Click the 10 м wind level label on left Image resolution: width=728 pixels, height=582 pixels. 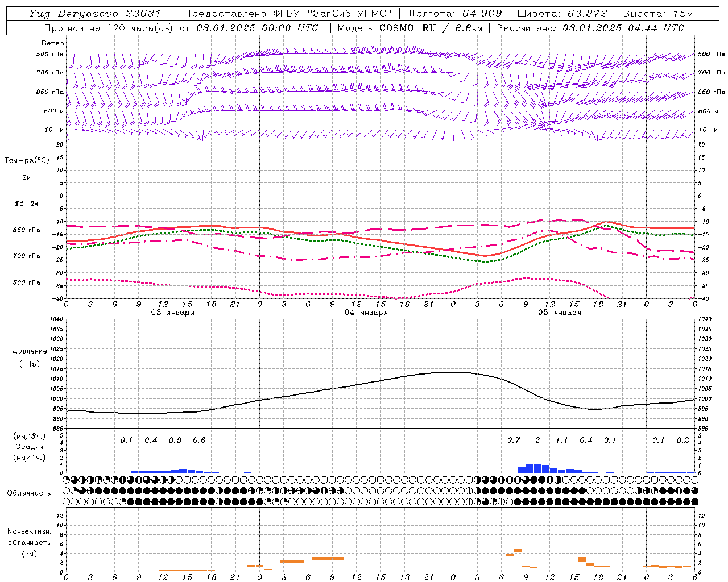pyautogui.click(x=55, y=130)
